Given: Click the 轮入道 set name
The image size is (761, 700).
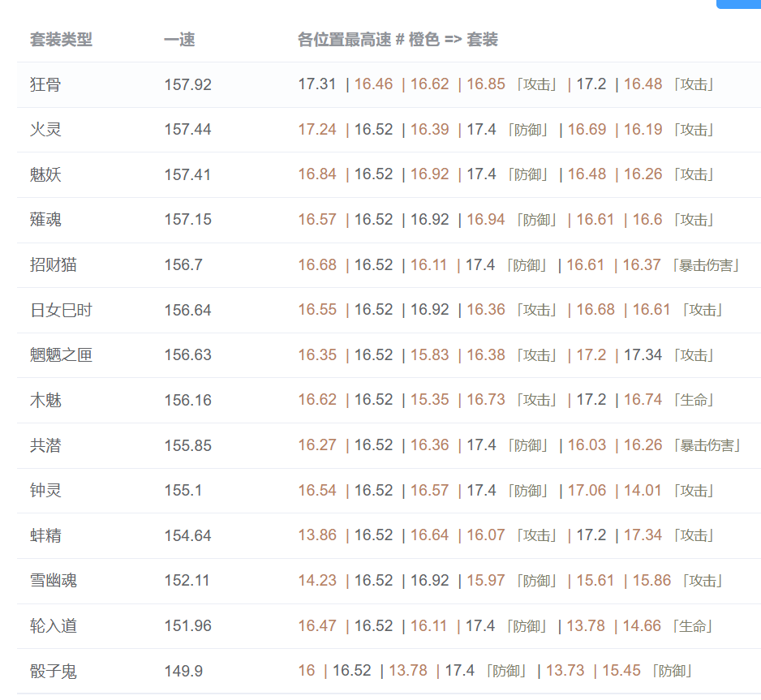Looking at the screenshot, I should pyautogui.click(x=54, y=626).
